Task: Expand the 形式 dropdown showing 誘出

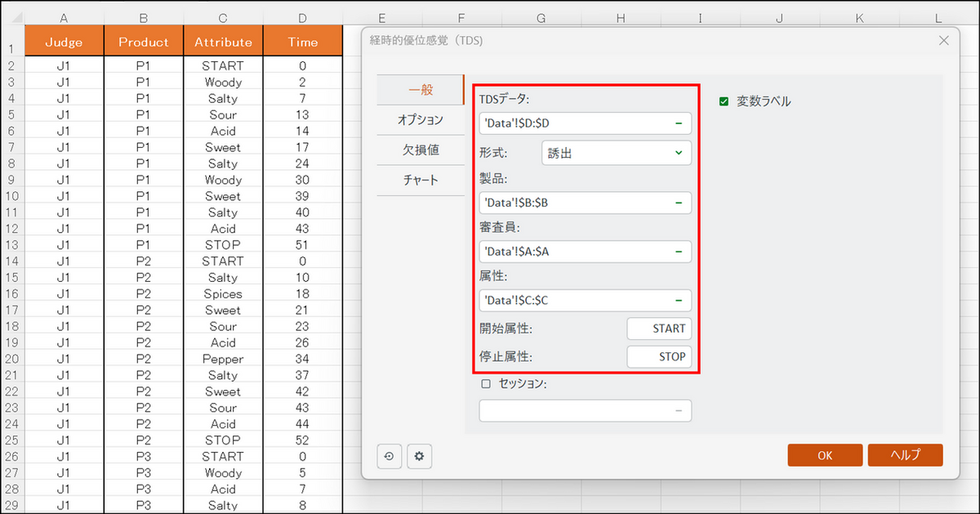Action: 616,153
